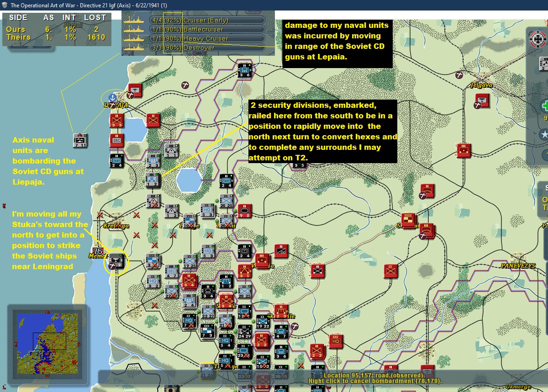Select the black 24-29 division
Screen dimensions: 548x392
245,332
